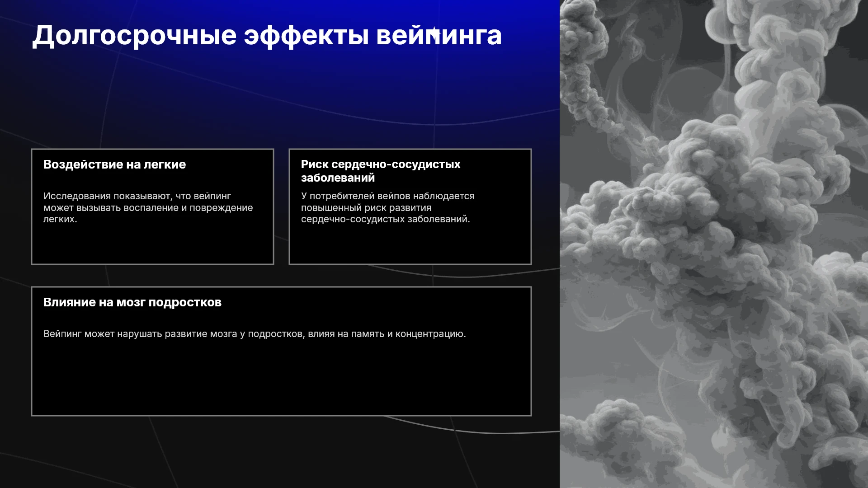Screen dimensions: 868x488
Task: Click the sentence 'Вейпинг может нарушать развитие мозга'
Action: tap(255, 334)
